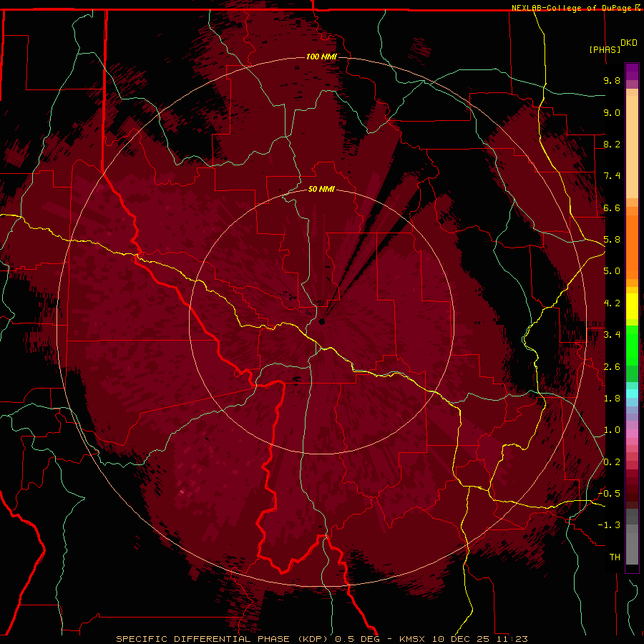Click the "0.5 DEG" elevation angle text
The height and width of the screenshot is (644, 644).
click(x=357, y=639)
